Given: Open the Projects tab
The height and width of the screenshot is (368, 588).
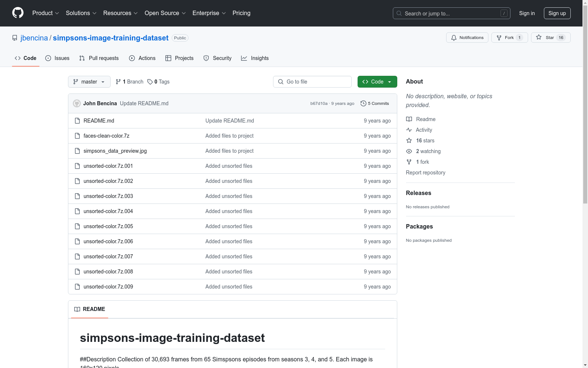Looking at the screenshot, I should coord(179,58).
